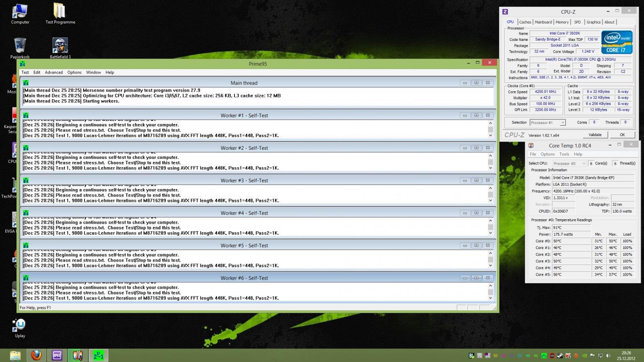This screenshot has height=362, width=644.
Task: Open the Test menu in Prime95
Action: point(25,72)
